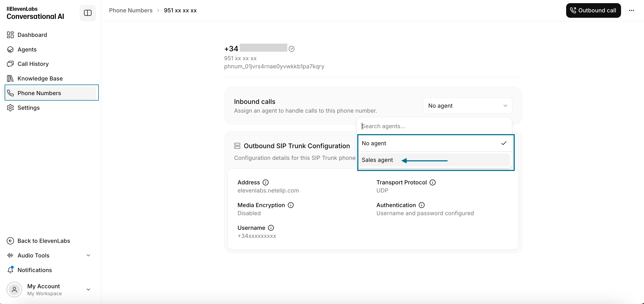Click the 951 xx xx xx label under number
644x304 pixels.
click(x=240, y=58)
